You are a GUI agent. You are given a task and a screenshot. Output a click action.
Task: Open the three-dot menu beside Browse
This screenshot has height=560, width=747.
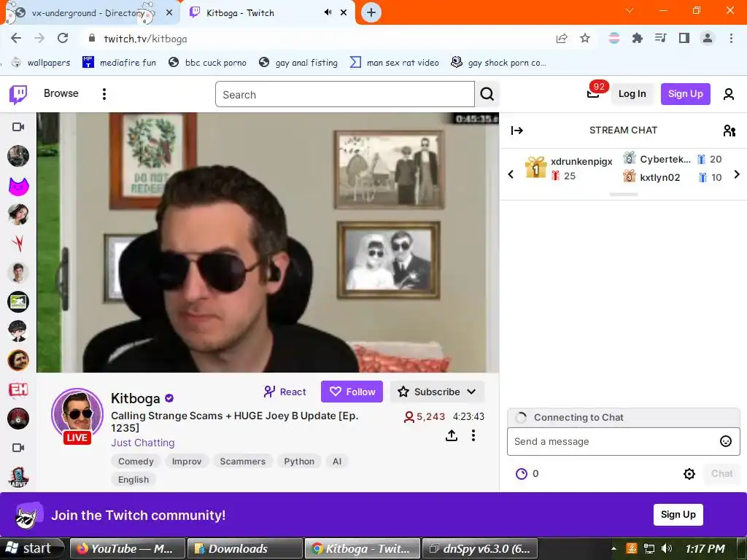(x=104, y=94)
